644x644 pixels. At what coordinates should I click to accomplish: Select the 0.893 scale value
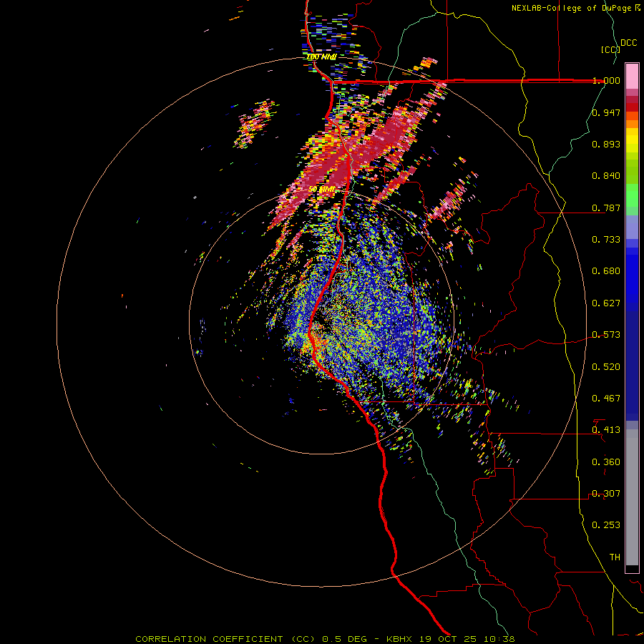click(606, 144)
